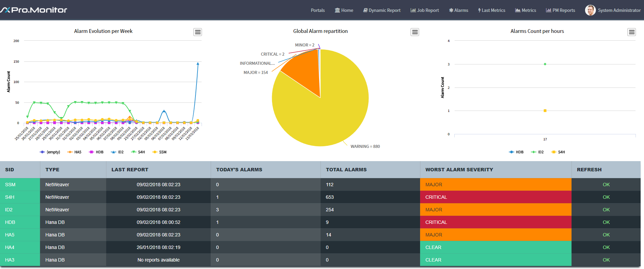Open Alarm Evolution per Week chart menu
644x269 pixels.
pyautogui.click(x=198, y=32)
